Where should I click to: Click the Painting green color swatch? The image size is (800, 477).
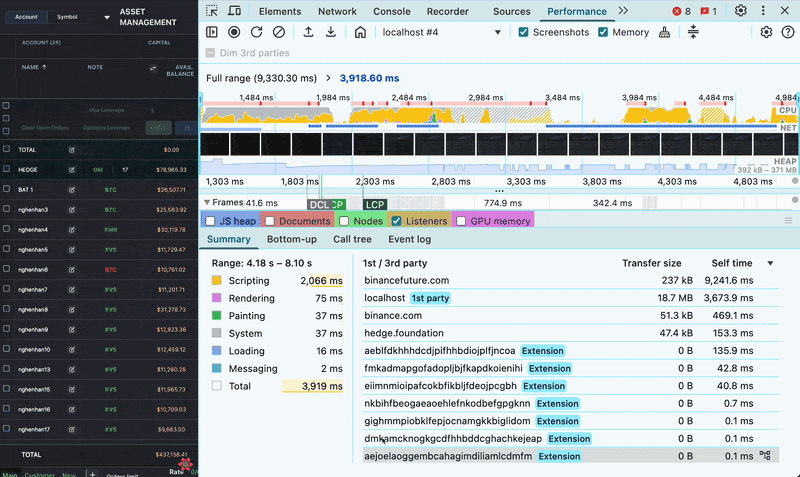pos(216,315)
